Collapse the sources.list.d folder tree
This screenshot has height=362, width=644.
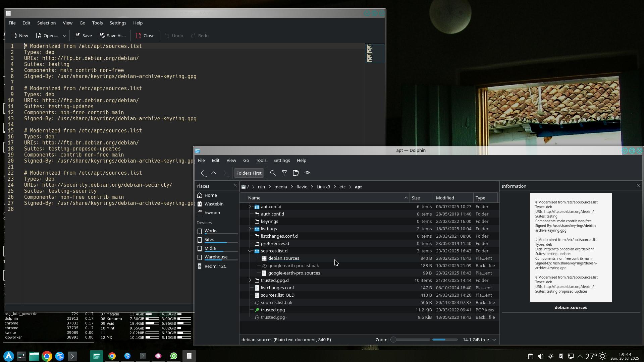[250, 251]
